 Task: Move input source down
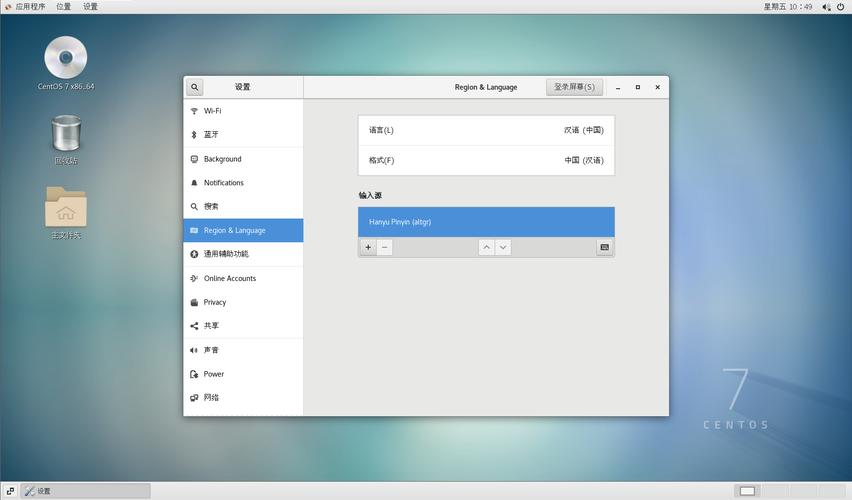click(x=503, y=247)
